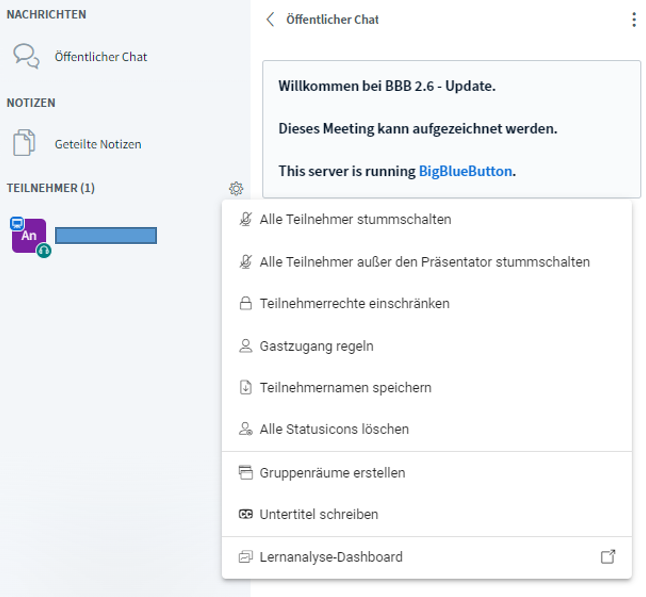Screen dimensions: 646x597
Task: Click the muted microphone icon beside 'Alle Teilnehmer stummschalten'
Action: [x=246, y=219]
